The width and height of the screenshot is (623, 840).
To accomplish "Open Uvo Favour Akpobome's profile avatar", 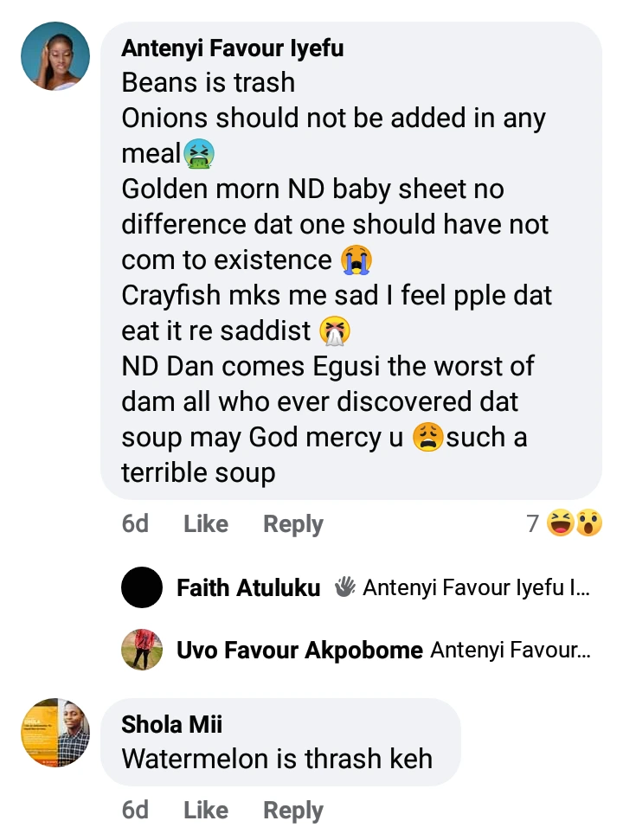I will point(142,650).
